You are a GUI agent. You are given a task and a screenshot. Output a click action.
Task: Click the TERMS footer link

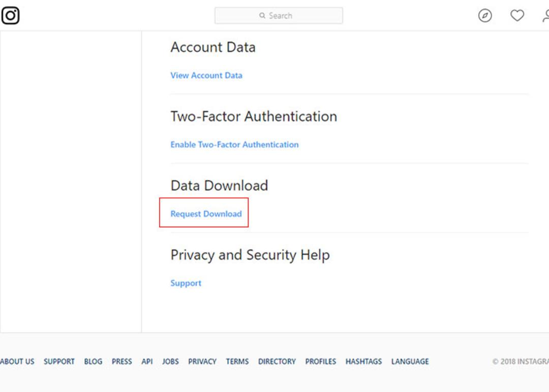[x=237, y=361]
